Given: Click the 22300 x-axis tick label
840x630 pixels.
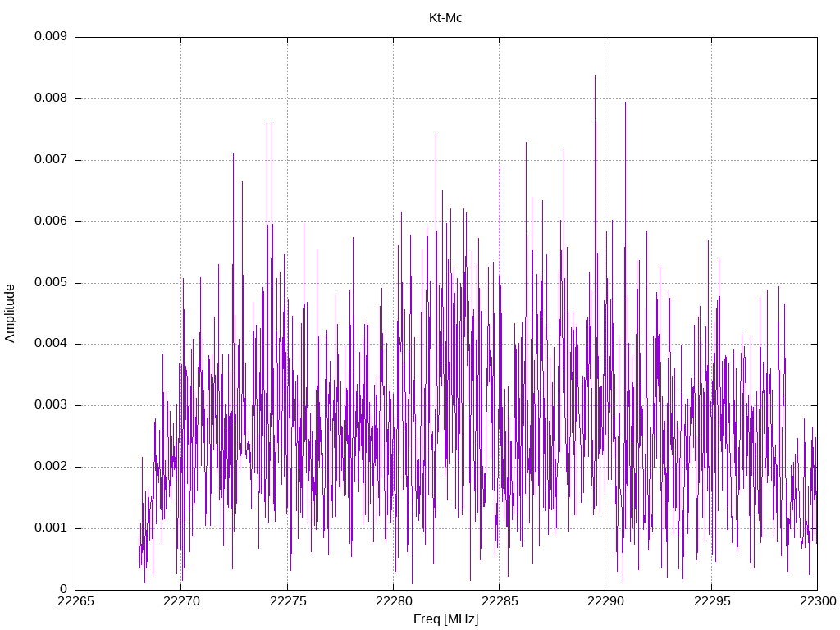Looking at the screenshot, I should point(818,601).
